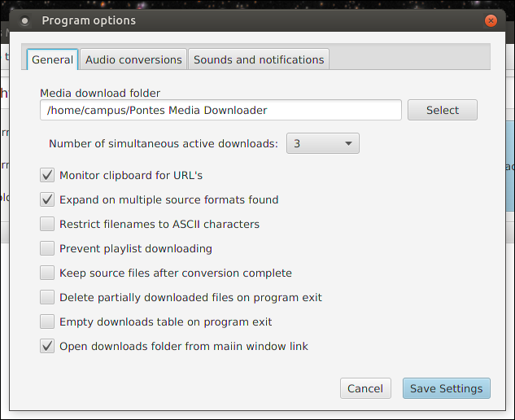
Task: Open the Audio conversions tab
Action: (x=133, y=59)
